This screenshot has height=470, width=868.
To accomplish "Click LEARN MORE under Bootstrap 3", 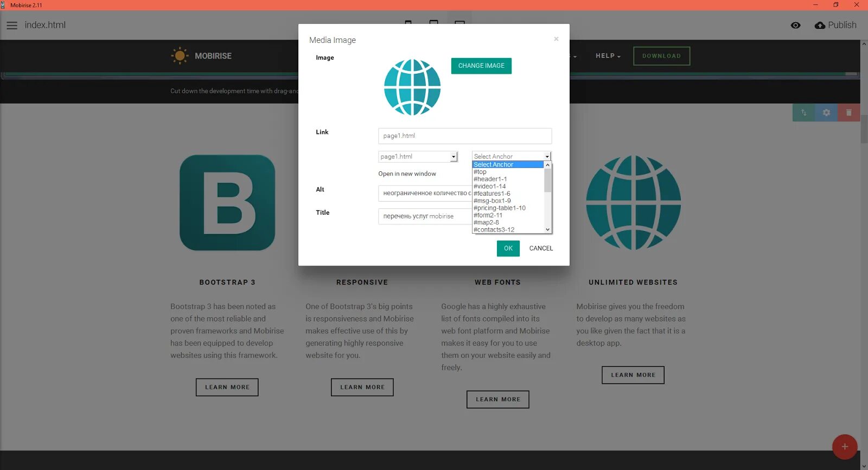I will pos(227,387).
